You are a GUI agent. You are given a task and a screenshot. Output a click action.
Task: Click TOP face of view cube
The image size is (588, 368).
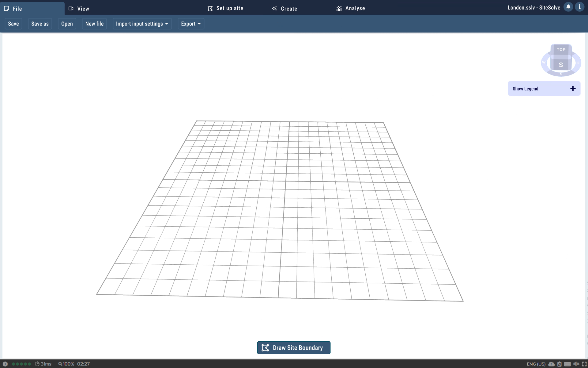[561, 49]
